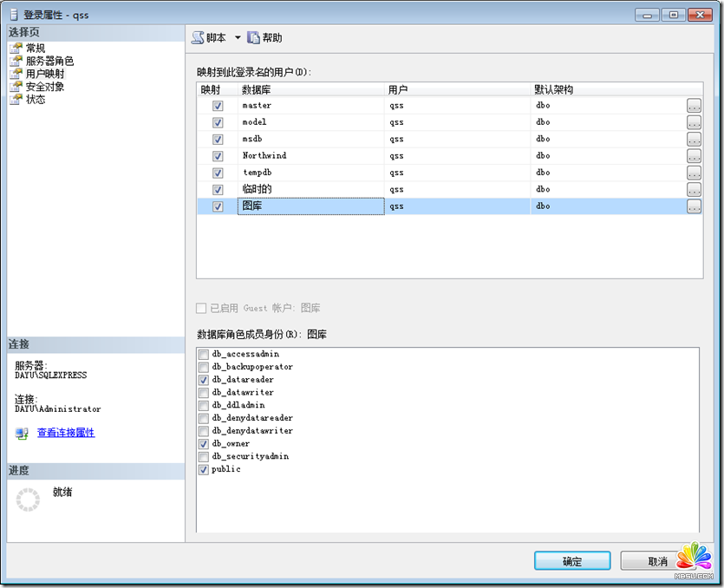
Task: Click ellipsis button for master schema
Action: pyautogui.click(x=694, y=106)
